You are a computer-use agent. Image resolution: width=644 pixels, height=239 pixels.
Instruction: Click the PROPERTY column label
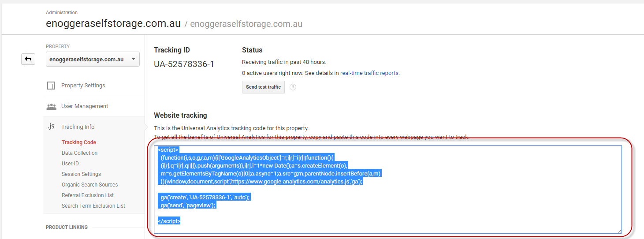click(58, 46)
